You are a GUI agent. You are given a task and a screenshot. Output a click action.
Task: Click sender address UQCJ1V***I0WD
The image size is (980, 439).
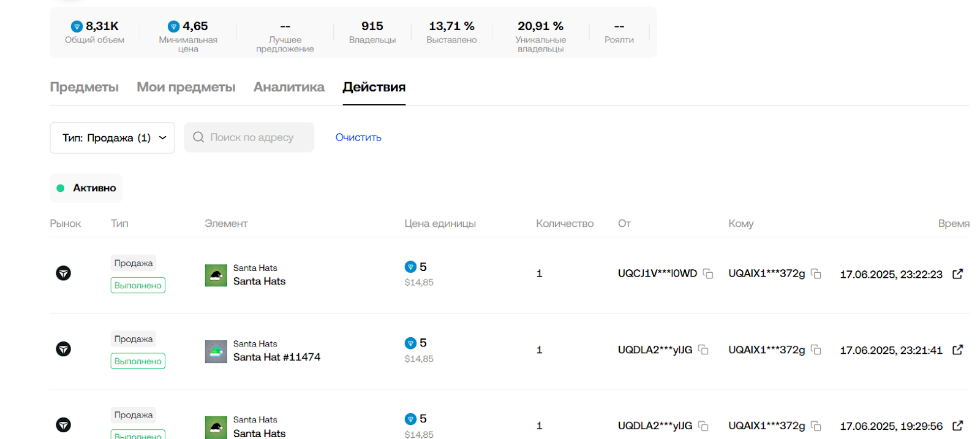click(658, 273)
